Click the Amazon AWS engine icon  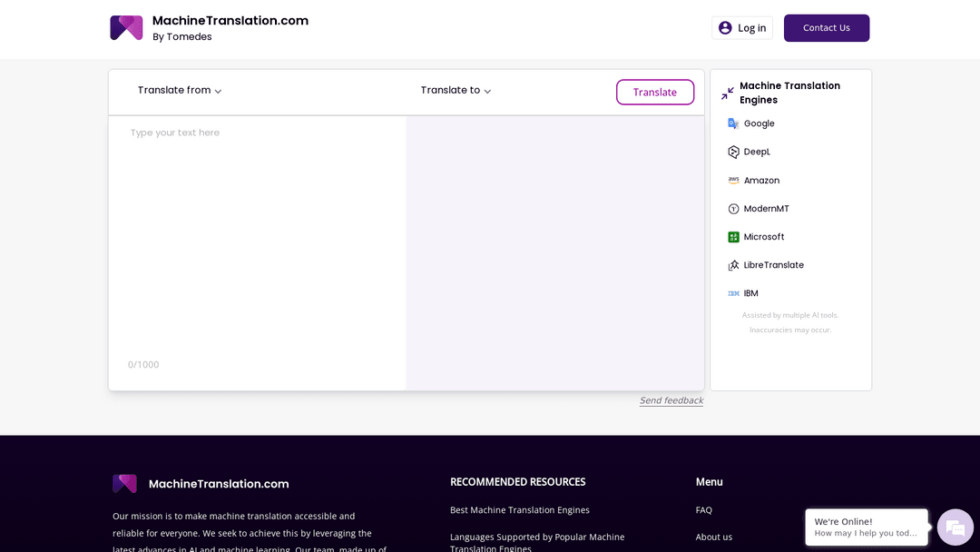[733, 181]
